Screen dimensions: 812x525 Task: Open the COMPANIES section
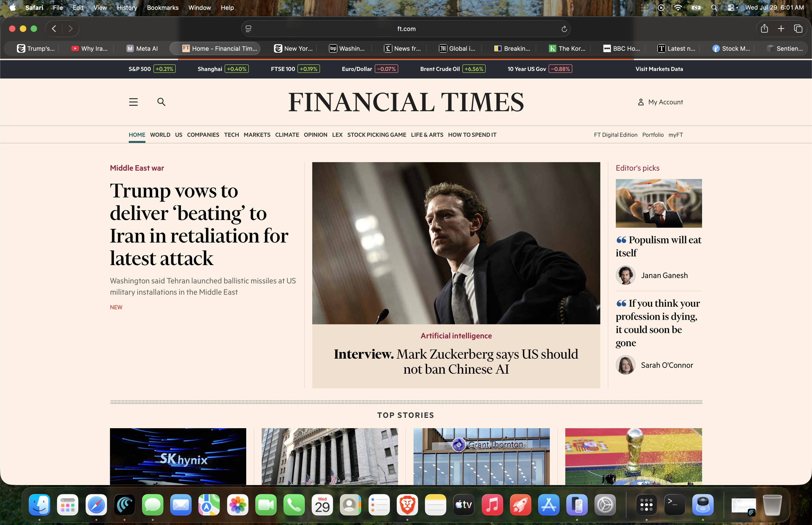pos(203,134)
